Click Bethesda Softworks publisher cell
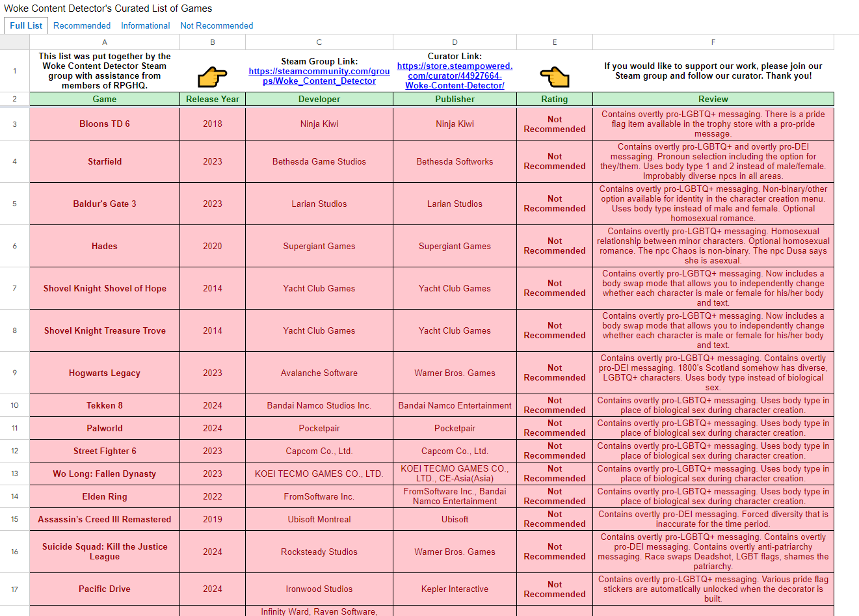 455,161
